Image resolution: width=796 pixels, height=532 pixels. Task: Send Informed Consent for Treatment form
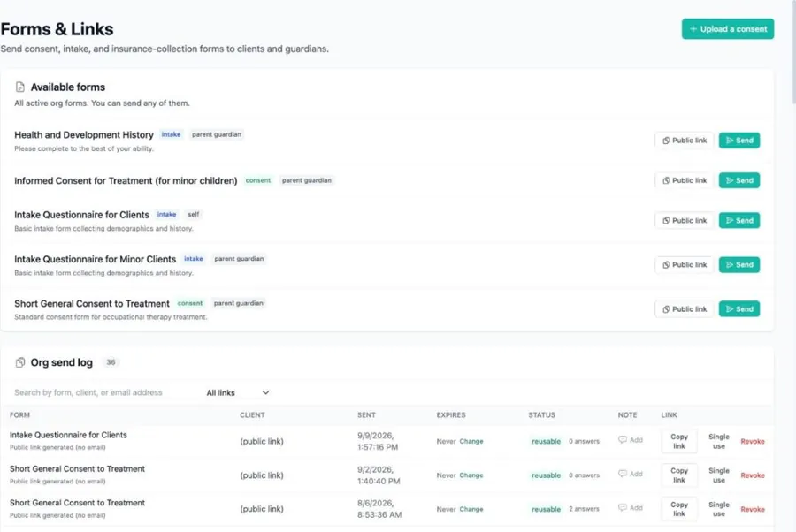(739, 180)
